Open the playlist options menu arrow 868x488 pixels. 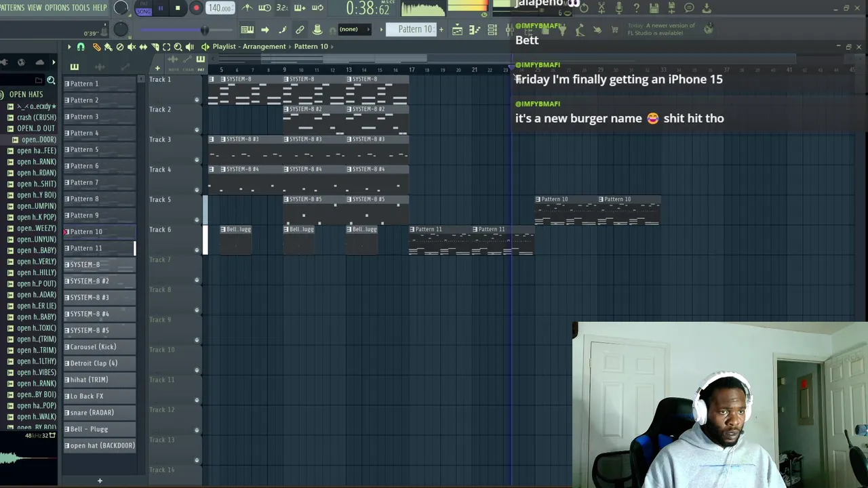click(68, 47)
